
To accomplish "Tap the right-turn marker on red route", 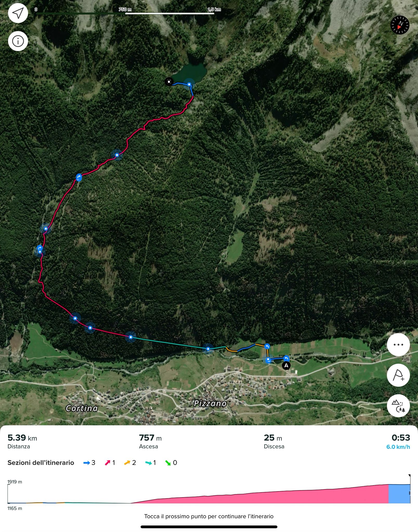I will click(x=79, y=177).
